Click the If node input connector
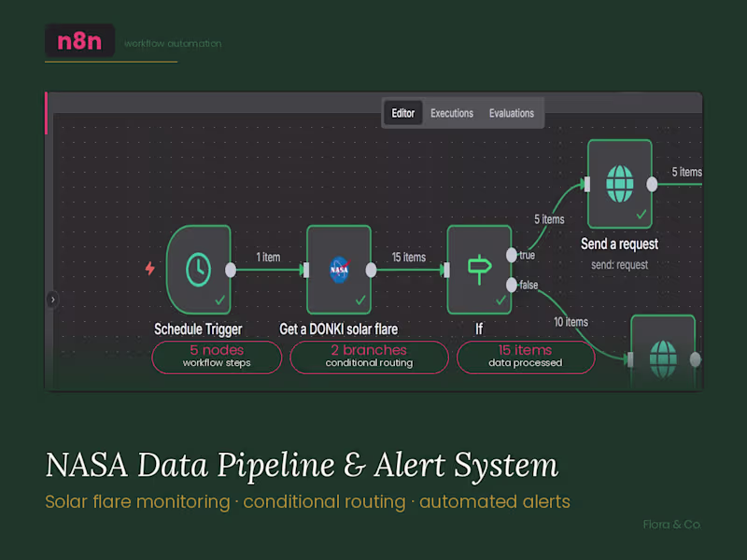The image size is (747, 560). [446, 270]
